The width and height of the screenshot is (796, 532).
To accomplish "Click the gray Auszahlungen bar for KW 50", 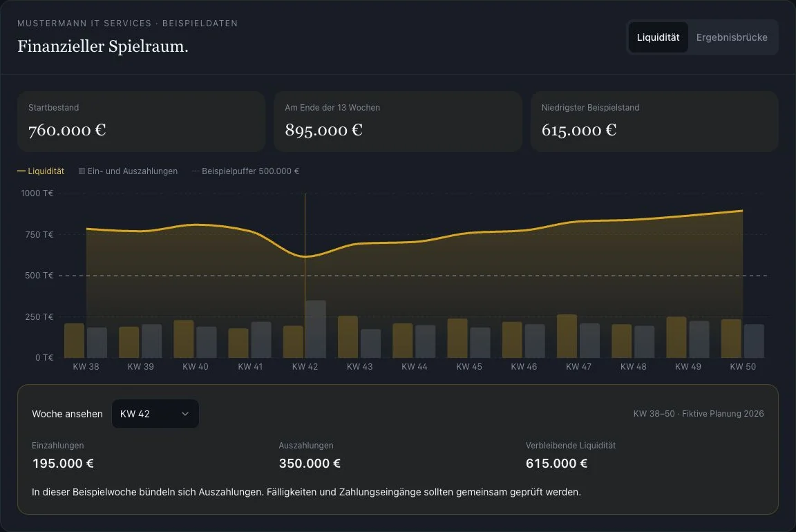I will click(x=754, y=341).
